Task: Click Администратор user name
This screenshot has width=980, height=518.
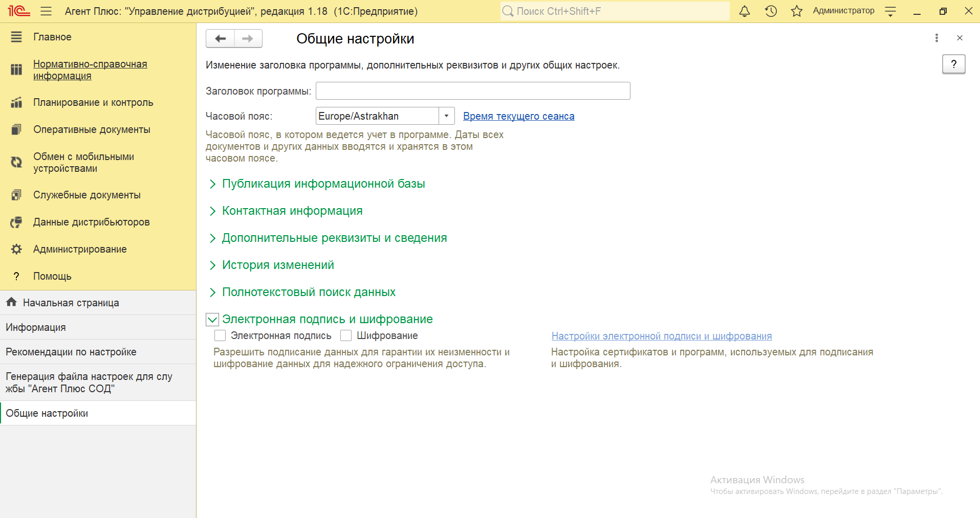Action: coord(843,11)
